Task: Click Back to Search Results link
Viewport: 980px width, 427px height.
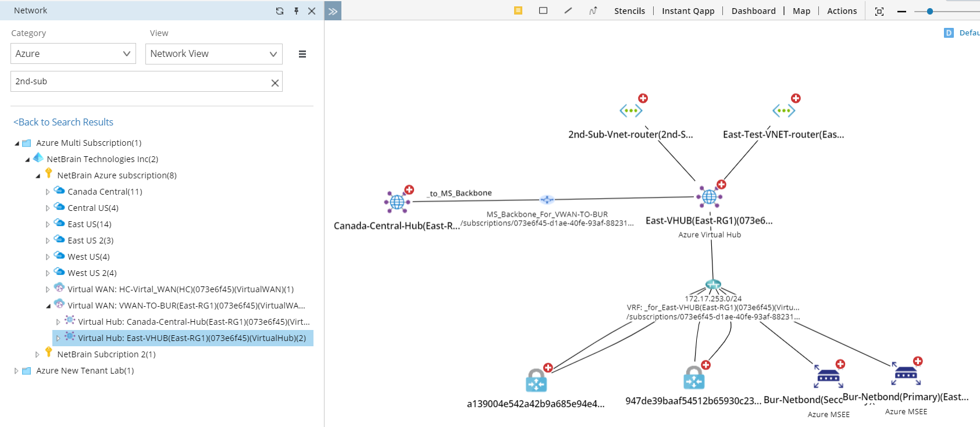Action: tap(63, 122)
